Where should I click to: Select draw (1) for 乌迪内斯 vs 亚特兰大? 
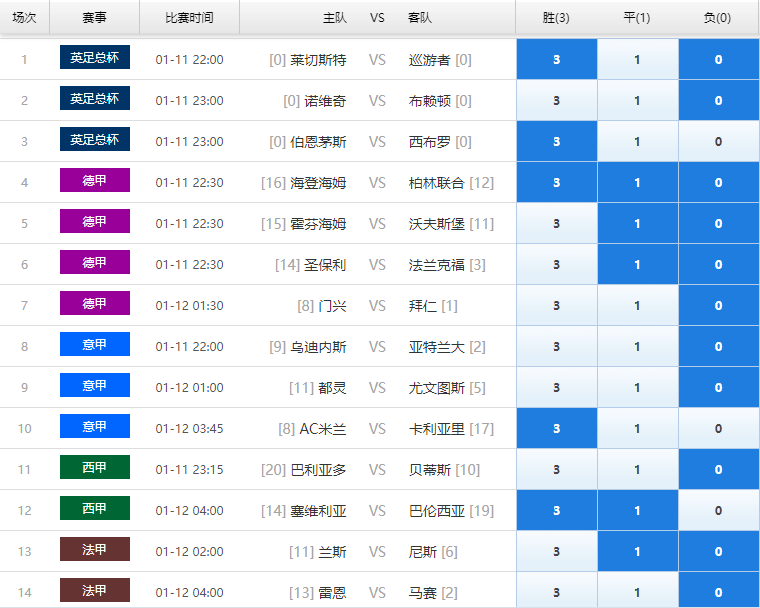coord(637,346)
